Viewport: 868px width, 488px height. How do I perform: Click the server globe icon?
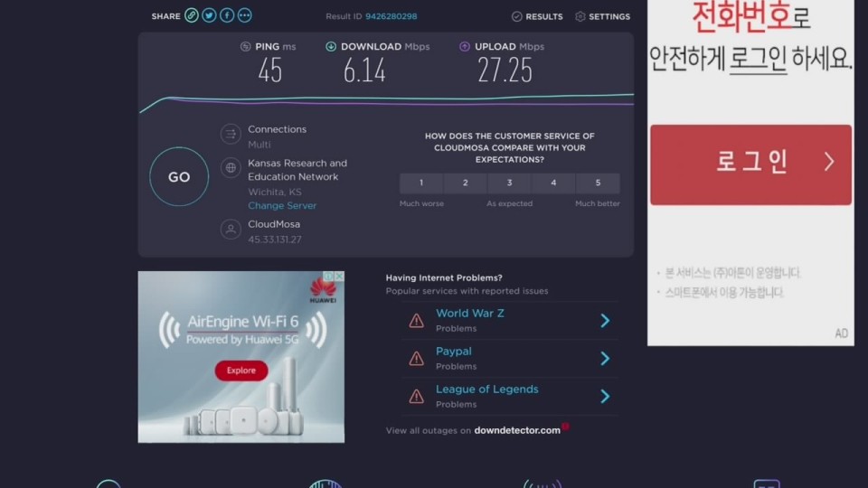[x=231, y=168]
